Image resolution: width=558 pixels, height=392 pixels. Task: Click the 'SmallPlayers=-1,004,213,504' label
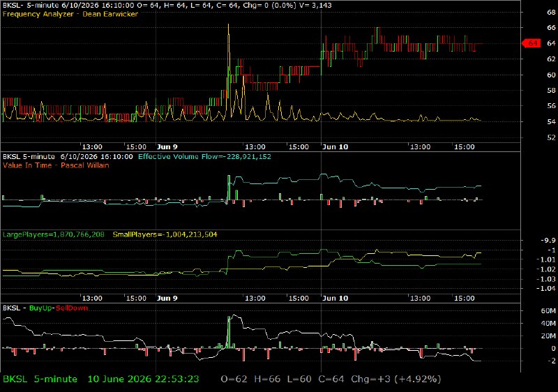pyautogui.click(x=165, y=234)
